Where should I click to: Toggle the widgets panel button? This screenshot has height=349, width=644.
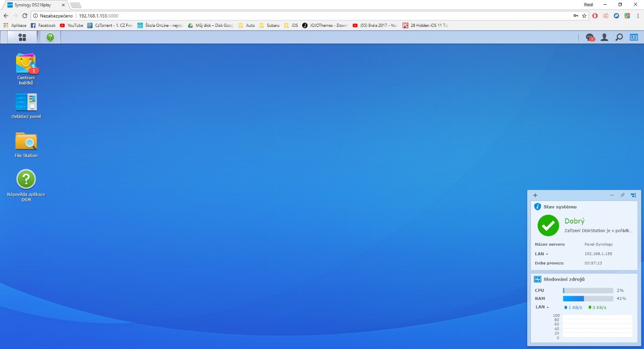coord(634,37)
